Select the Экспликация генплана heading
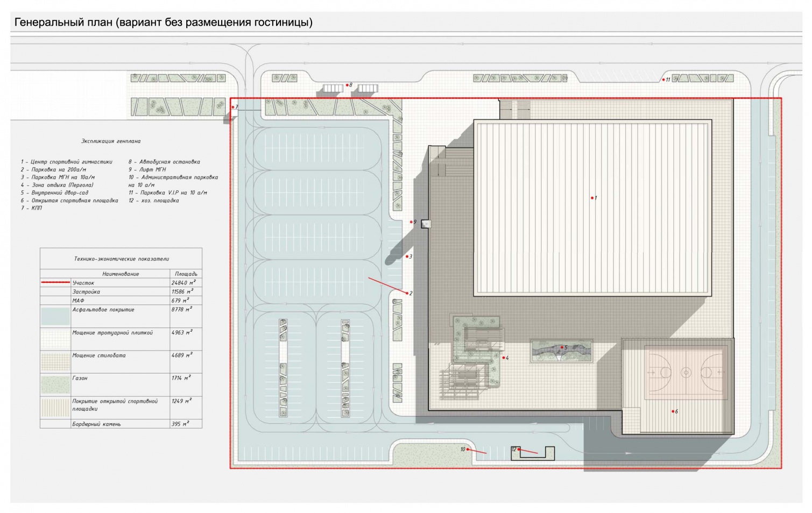 click(111, 141)
